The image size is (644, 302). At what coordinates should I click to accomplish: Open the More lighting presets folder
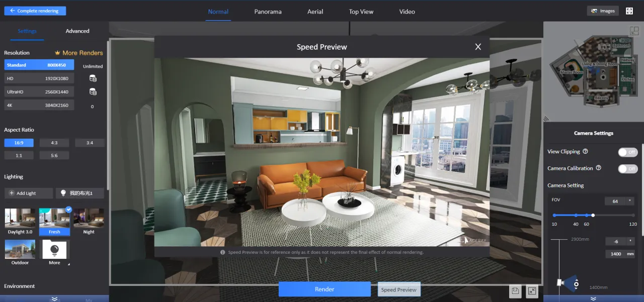[54, 250]
